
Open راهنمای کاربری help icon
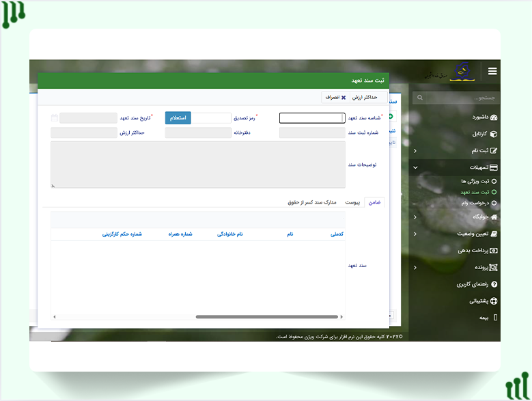coord(494,284)
